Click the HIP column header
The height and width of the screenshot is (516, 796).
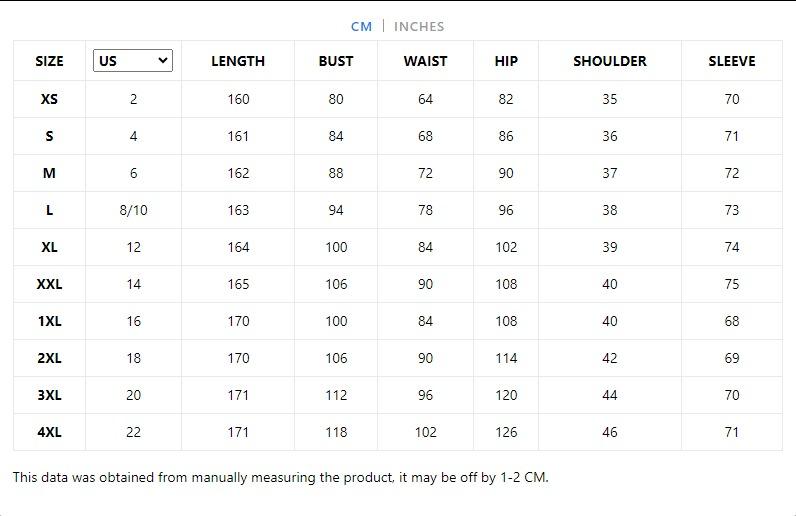pyautogui.click(x=506, y=61)
